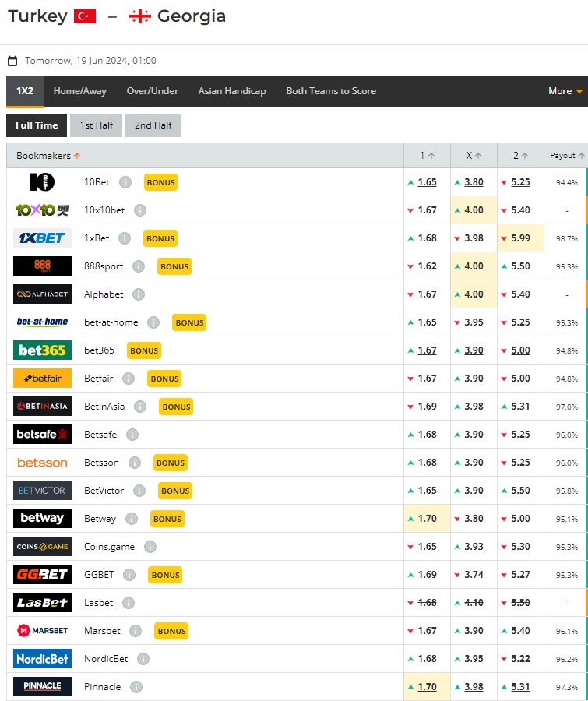
Task: Click Betway home odds 1.70
Action: tap(427, 519)
